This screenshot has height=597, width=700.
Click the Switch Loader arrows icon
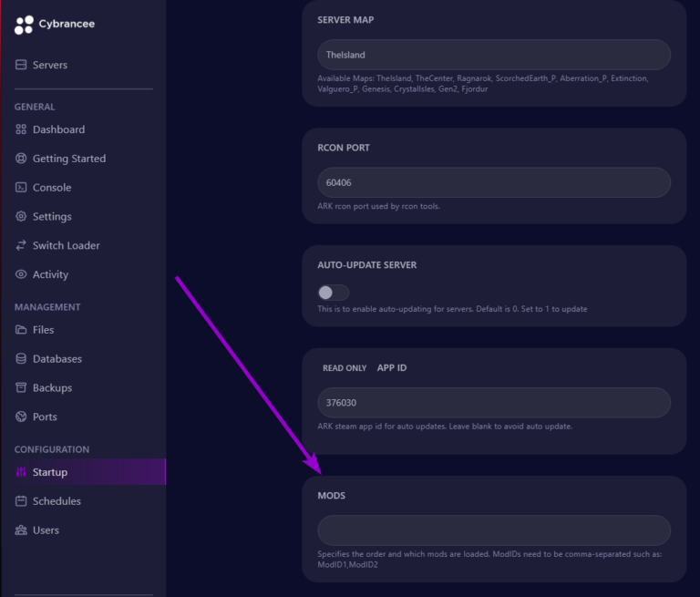[x=21, y=245]
